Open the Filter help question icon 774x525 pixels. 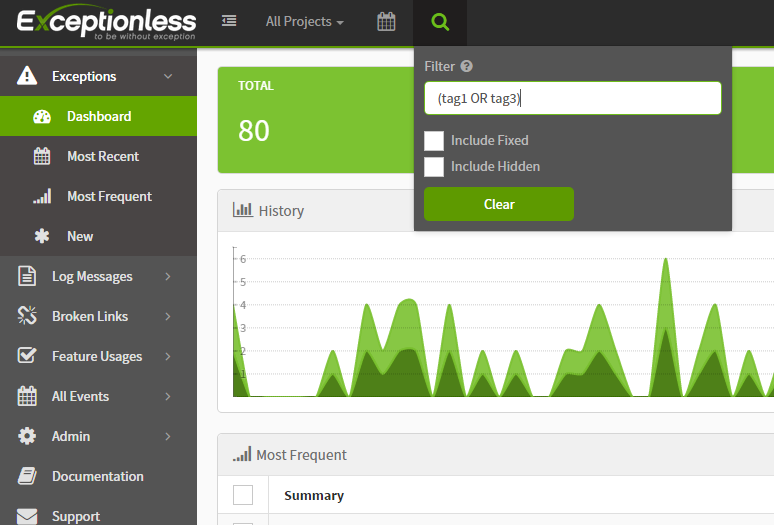466,66
